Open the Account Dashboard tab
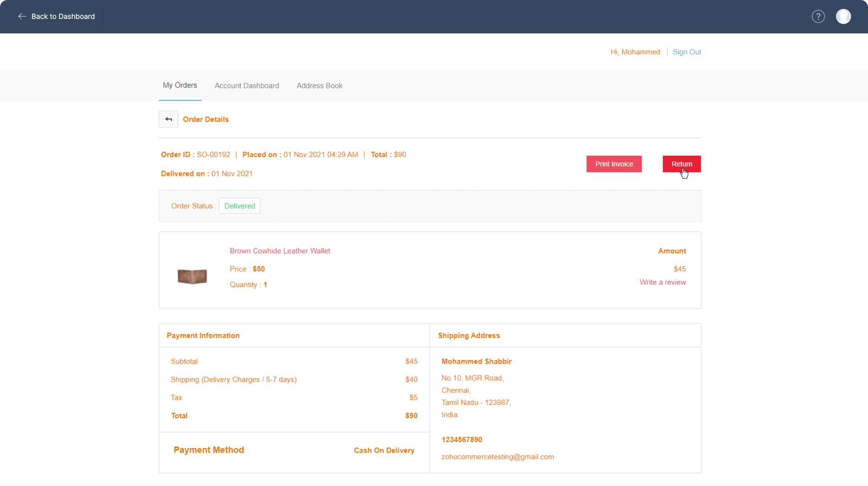 point(247,86)
